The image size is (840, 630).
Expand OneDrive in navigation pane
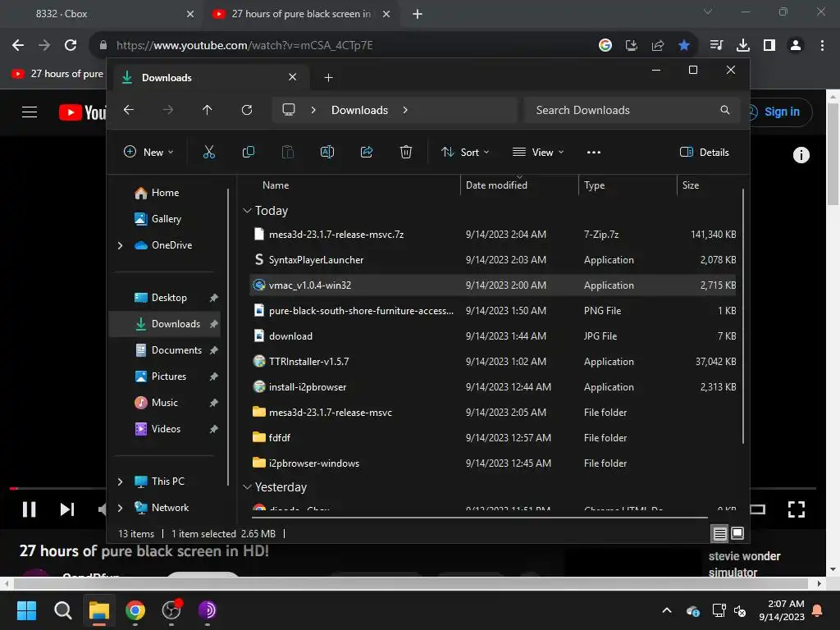coord(120,245)
